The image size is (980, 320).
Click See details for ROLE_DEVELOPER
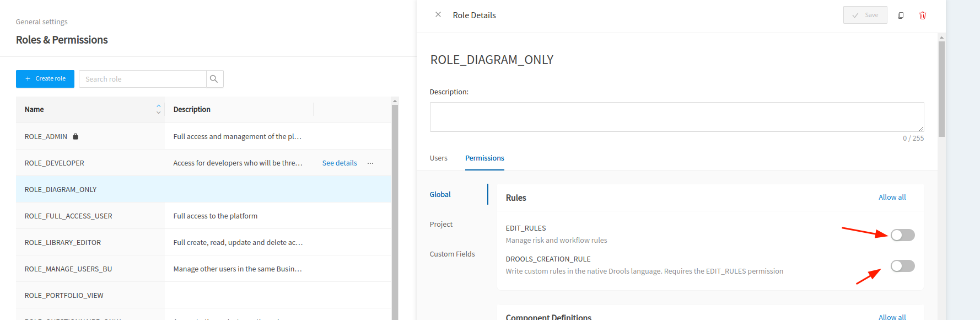pyautogui.click(x=340, y=163)
